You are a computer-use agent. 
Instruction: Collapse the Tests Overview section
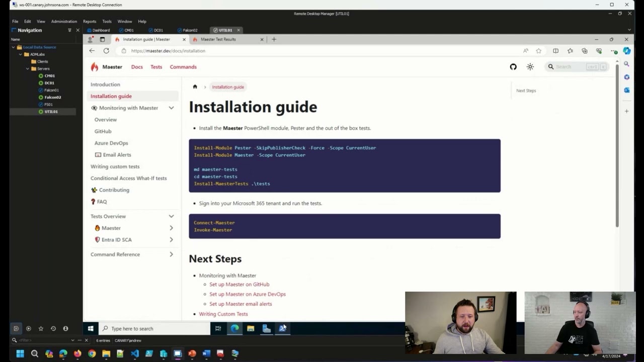click(171, 216)
